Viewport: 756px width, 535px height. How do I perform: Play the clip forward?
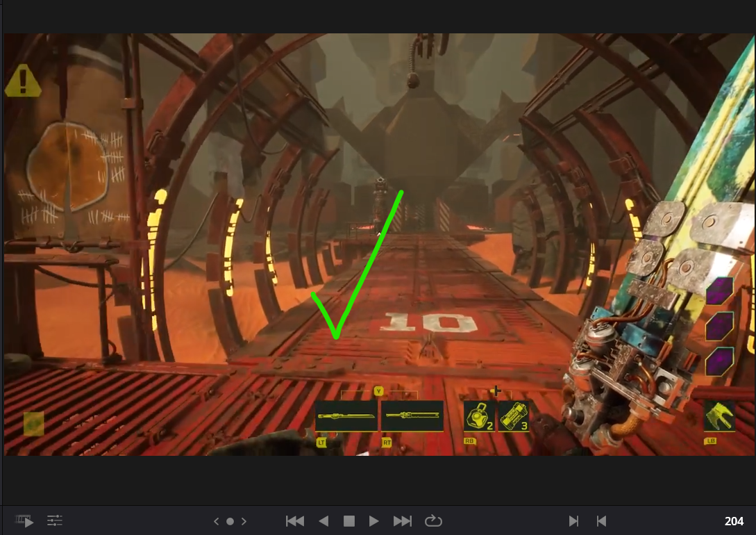(x=373, y=521)
